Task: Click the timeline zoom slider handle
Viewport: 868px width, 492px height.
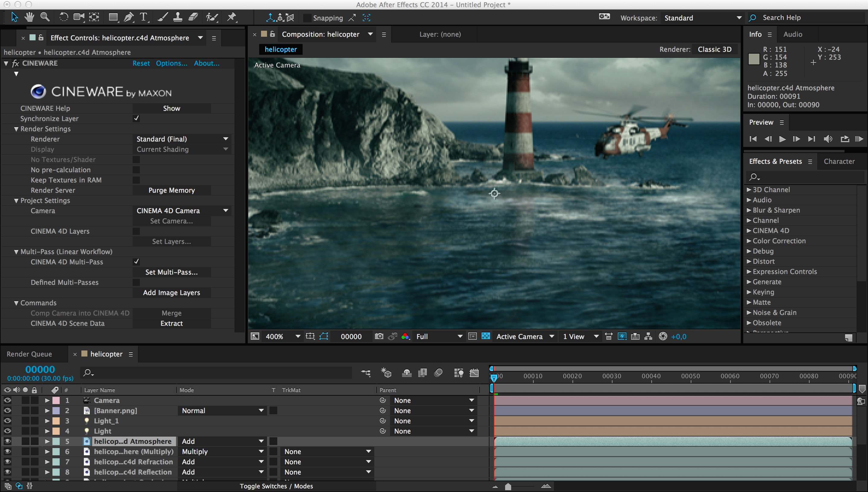Action: tap(508, 486)
